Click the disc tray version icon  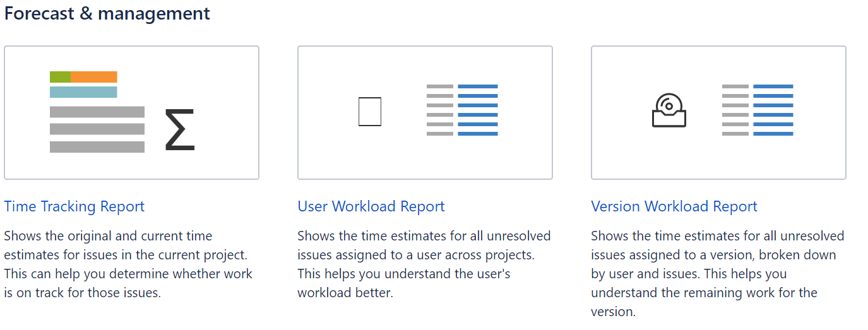point(669,111)
